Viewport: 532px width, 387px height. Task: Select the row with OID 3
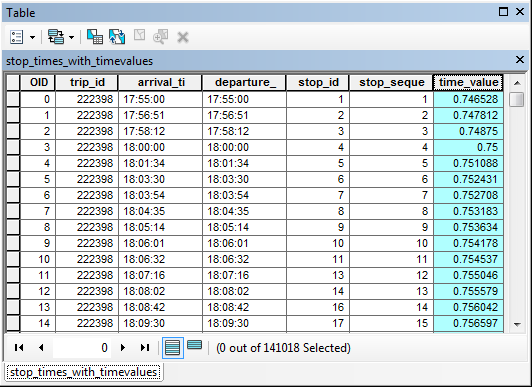[13, 147]
